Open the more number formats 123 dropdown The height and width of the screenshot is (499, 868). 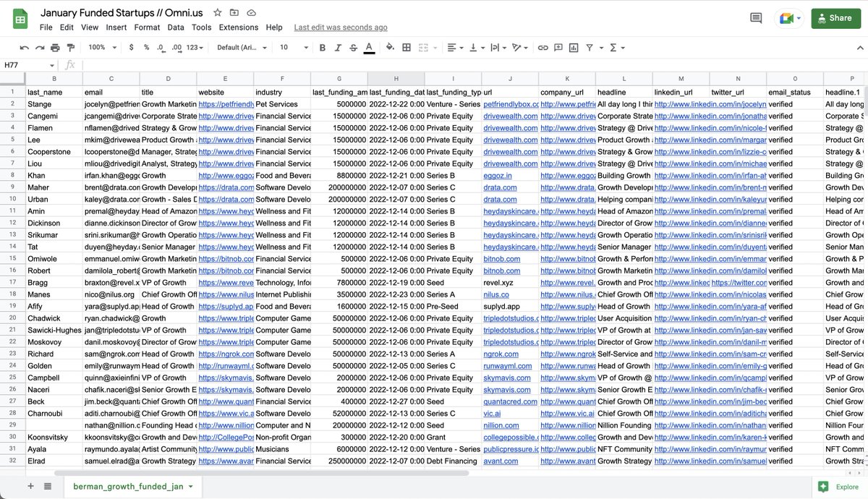tap(195, 47)
